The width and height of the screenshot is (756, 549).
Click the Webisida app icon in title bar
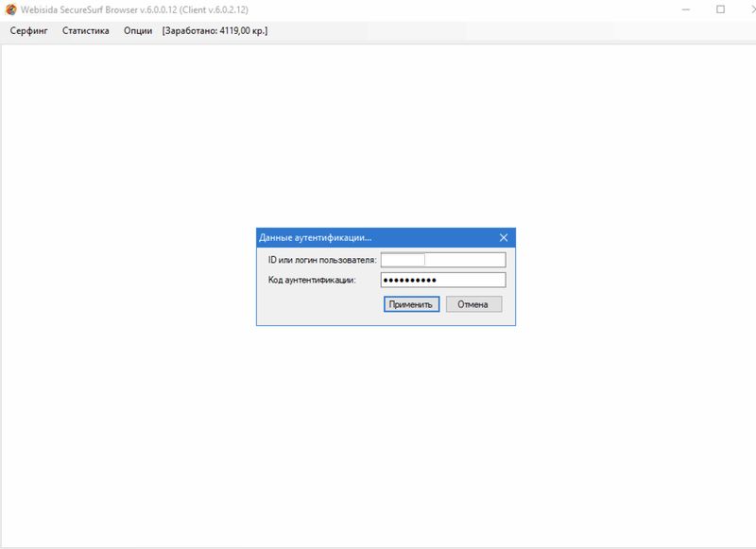[x=10, y=9]
